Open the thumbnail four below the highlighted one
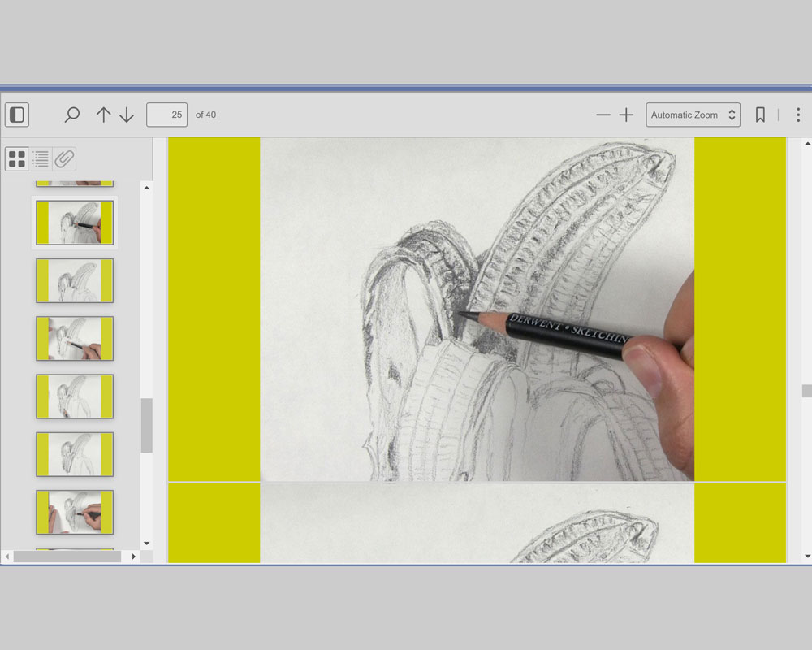This screenshot has height=650, width=812. pos(75,454)
